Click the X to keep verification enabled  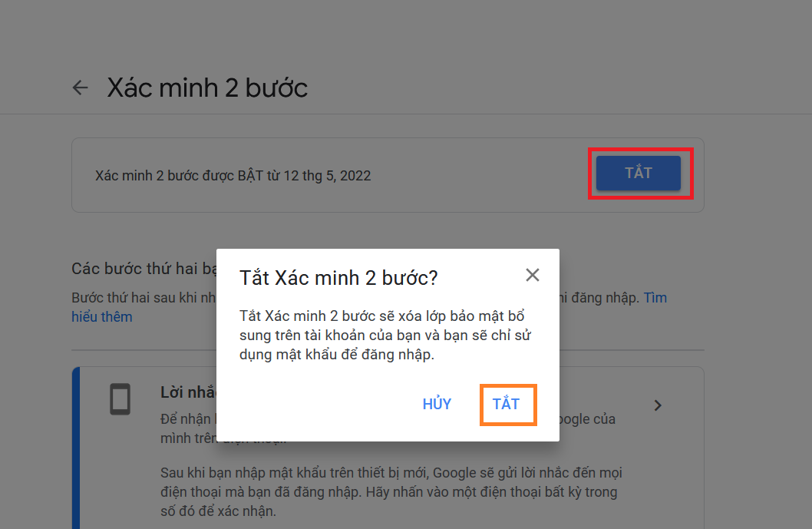pos(532,274)
